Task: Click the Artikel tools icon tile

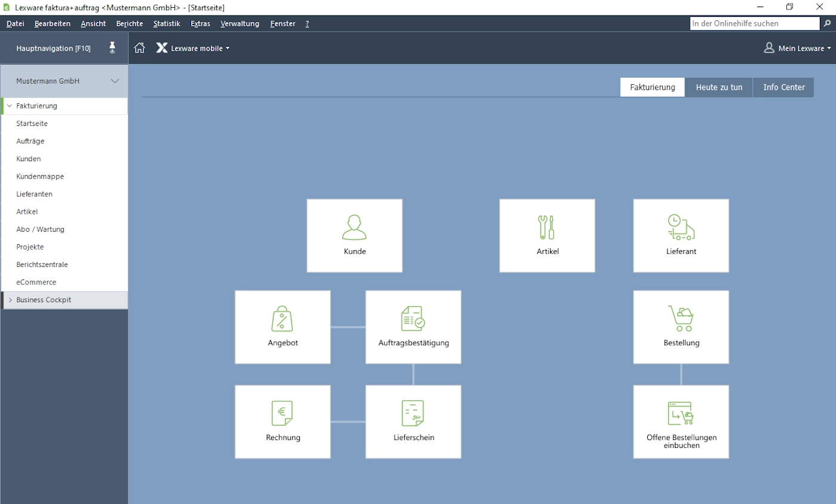Action: pos(547,235)
